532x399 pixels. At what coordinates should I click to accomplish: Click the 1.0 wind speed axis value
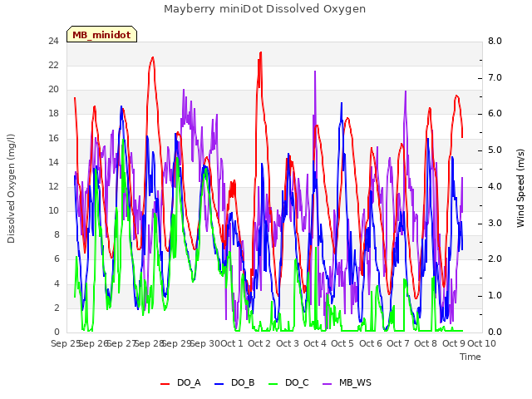click(495, 296)
